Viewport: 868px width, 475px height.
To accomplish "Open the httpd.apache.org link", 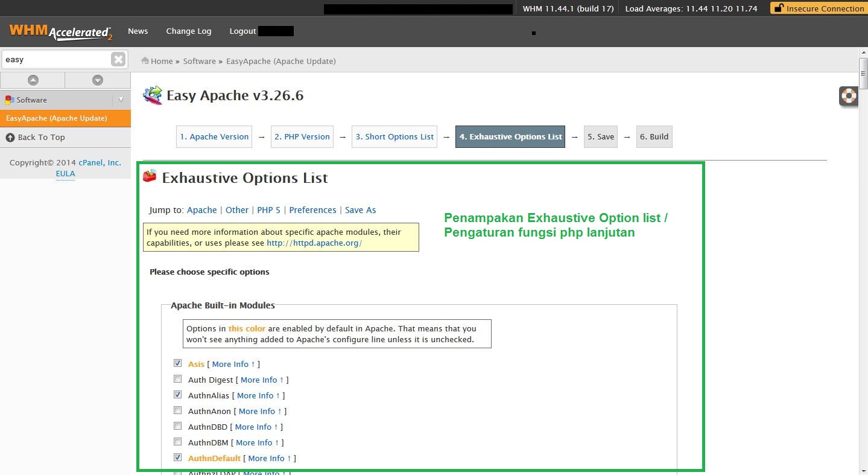I will point(313,243).
